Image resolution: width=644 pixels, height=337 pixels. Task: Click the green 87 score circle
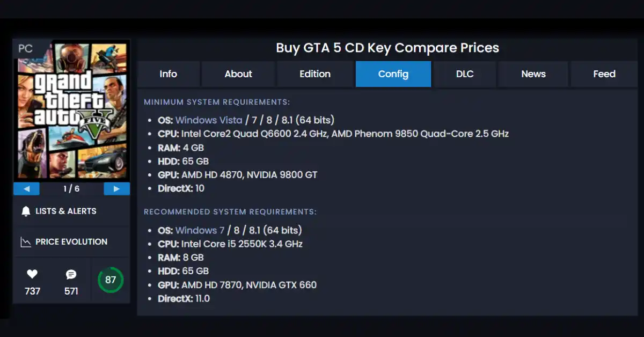(x=111, y=280)
